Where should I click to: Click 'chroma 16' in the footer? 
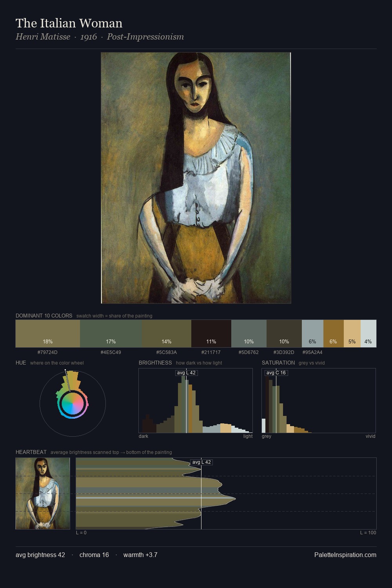coord(94,555)
